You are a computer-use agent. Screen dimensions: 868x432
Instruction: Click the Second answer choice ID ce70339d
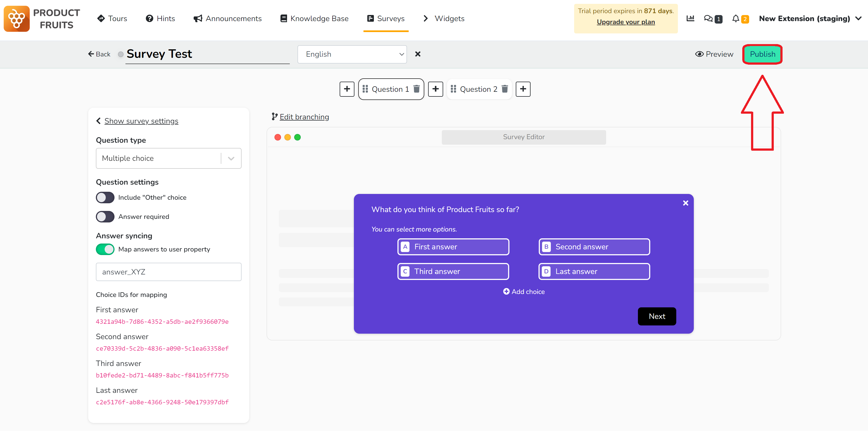tap(162, 349)
